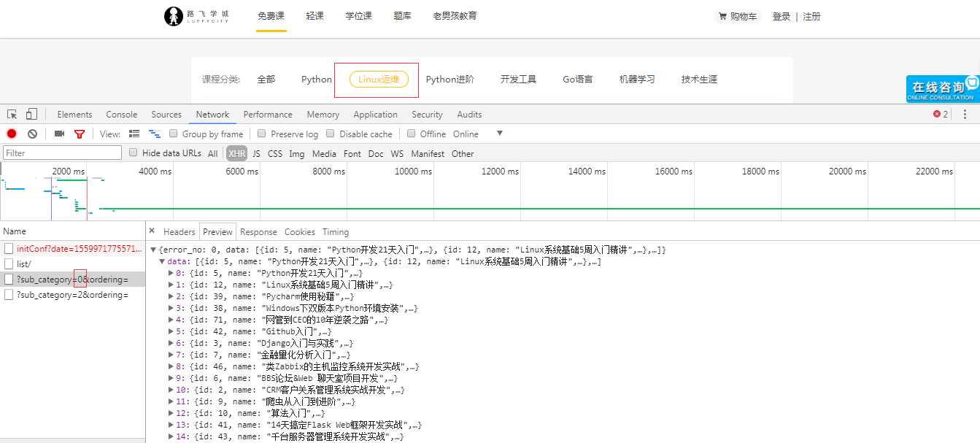The width and height of the screenshot is (980, 443).
Task: Open the Application tab
Action: pyautogui.click(x=375, y=115)
